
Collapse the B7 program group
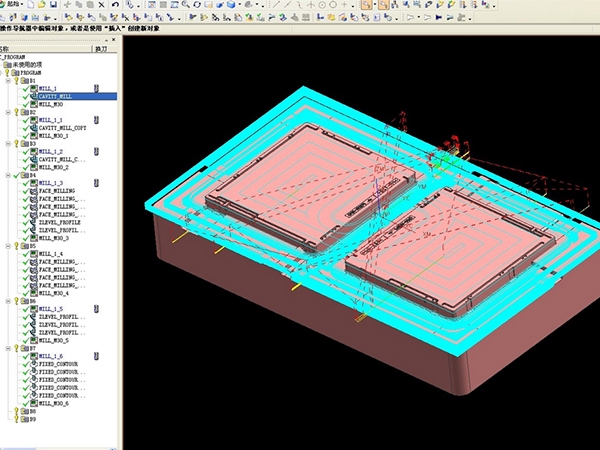click(x=8, y=347)
